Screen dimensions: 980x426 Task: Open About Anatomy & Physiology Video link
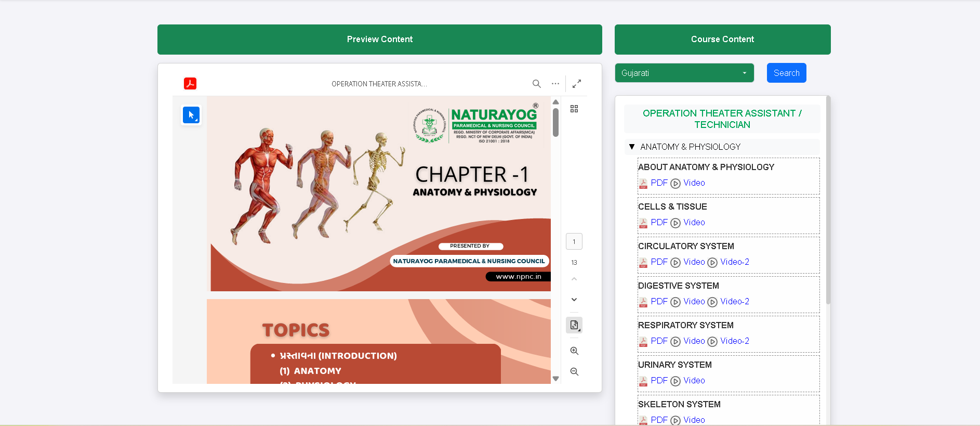coord(694,183)
